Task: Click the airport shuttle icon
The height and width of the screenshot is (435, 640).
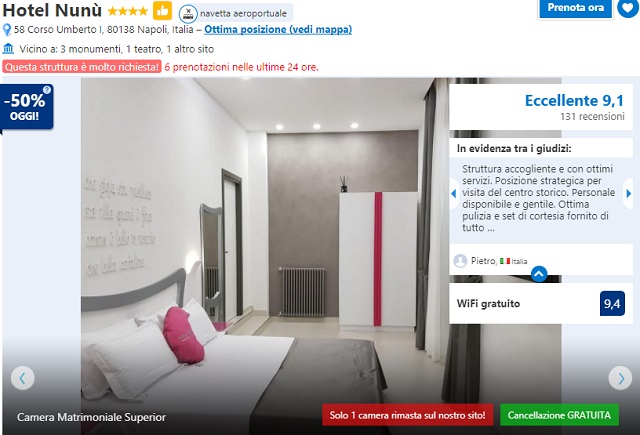Action: [188, 13]
